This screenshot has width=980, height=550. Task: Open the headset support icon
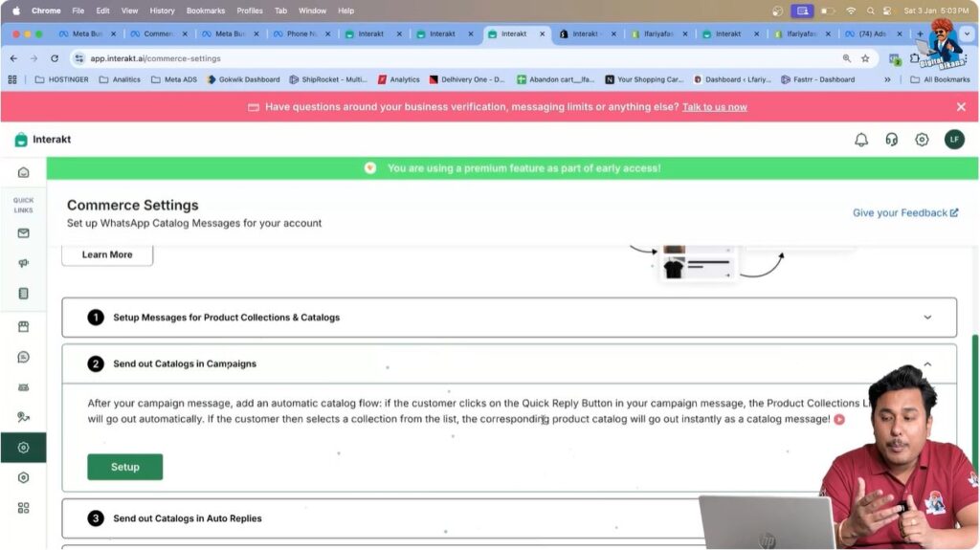(891, 140)
